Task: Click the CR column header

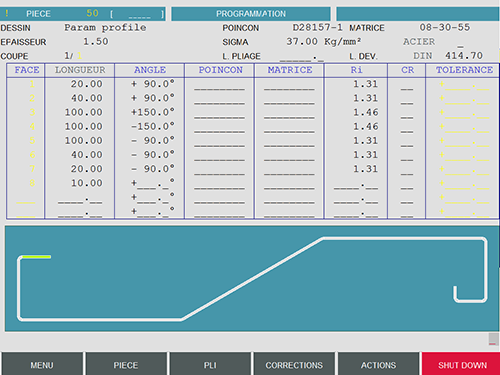Action: click(x=407, y=70)
